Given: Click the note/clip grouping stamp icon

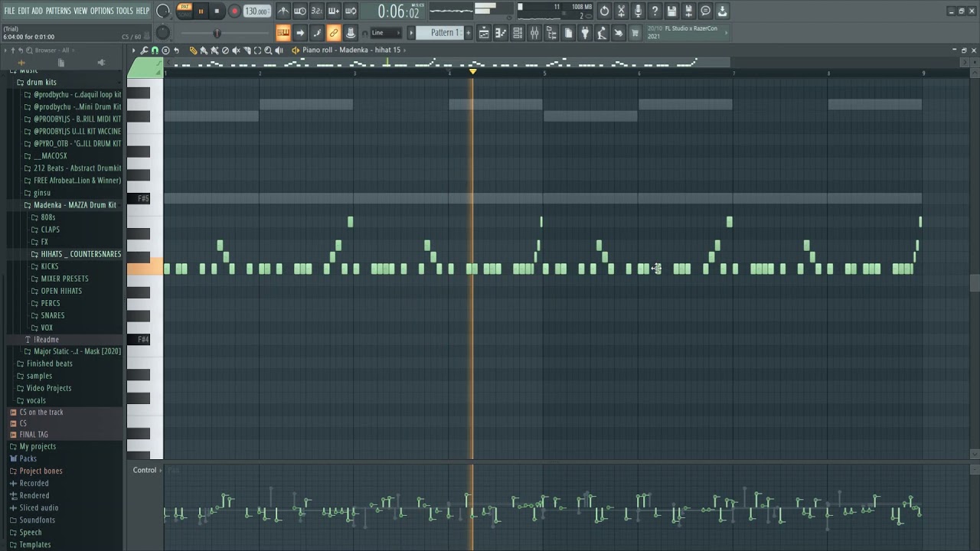Looking at the screenshot, I should pyautogui.click(x=351, y=33).
